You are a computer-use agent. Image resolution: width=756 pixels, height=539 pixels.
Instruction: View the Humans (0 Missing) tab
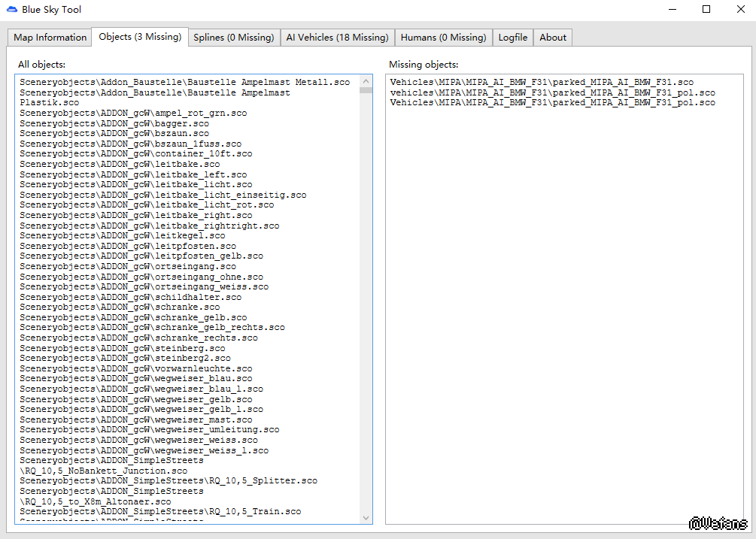click(x=443, y=38)
